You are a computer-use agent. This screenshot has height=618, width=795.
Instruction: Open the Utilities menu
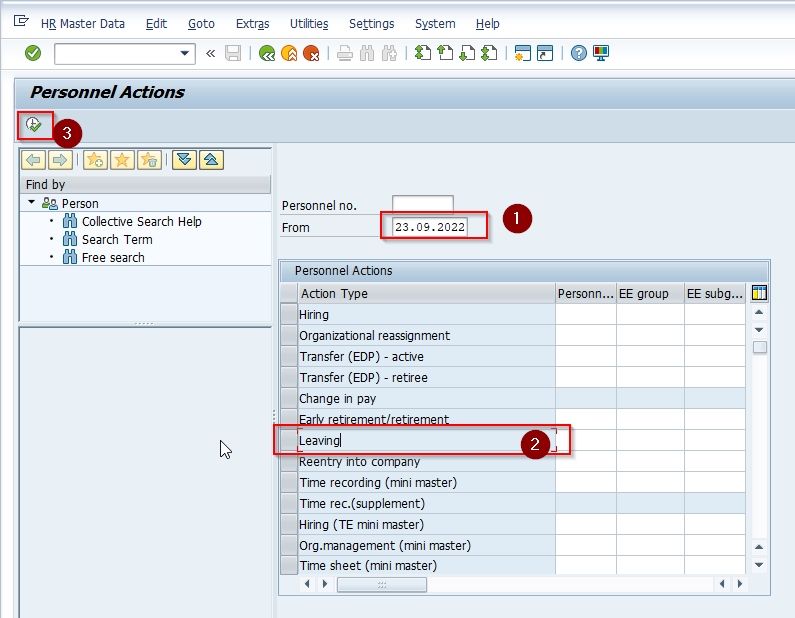[x=309, y=24]
